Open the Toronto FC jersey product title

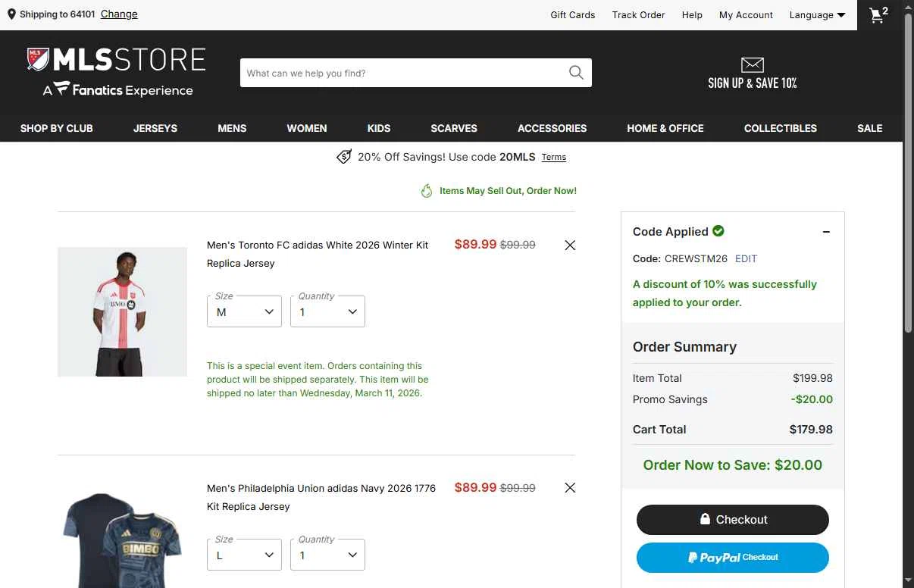(x=318, y=254)
